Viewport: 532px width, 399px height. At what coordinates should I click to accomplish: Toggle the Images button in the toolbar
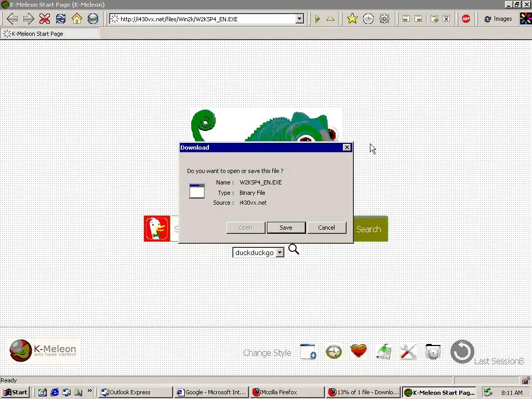(498, 19)
